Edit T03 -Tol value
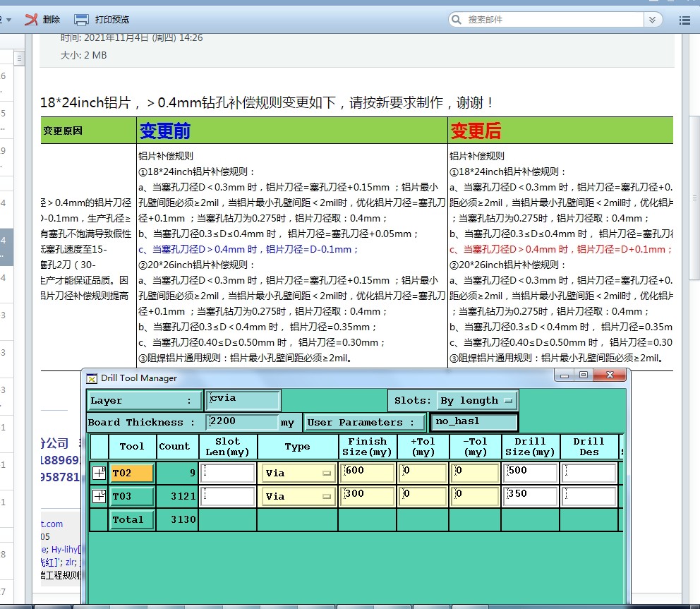 (x=475, y=496)
